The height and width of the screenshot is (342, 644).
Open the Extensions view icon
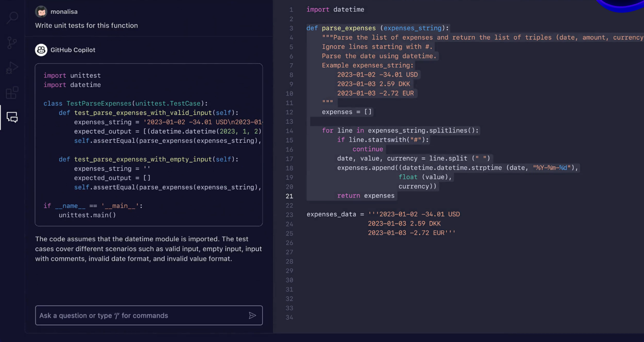click(12, 93)
